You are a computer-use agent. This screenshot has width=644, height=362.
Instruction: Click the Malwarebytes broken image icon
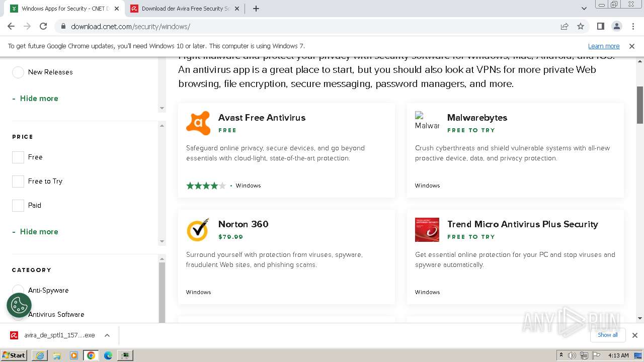[427, 121]
